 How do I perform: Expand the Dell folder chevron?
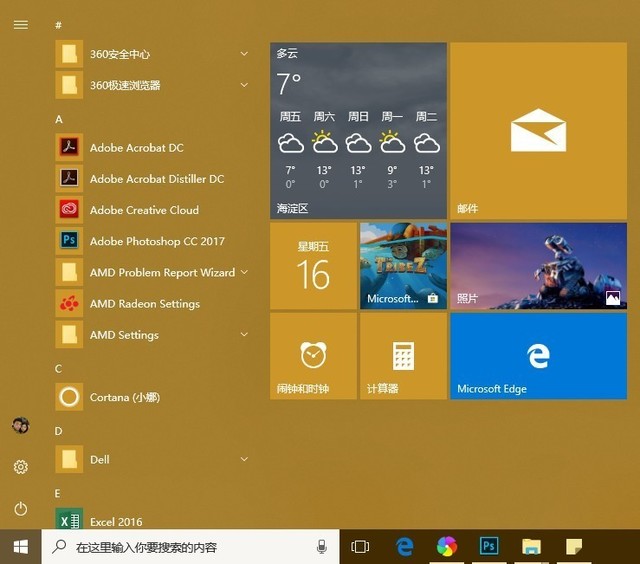244,459
